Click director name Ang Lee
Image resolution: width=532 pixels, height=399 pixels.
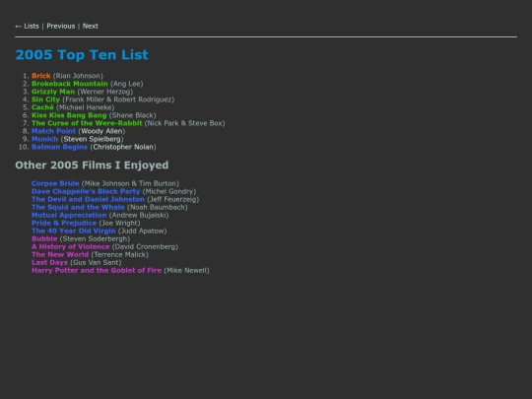click(127, 84)
